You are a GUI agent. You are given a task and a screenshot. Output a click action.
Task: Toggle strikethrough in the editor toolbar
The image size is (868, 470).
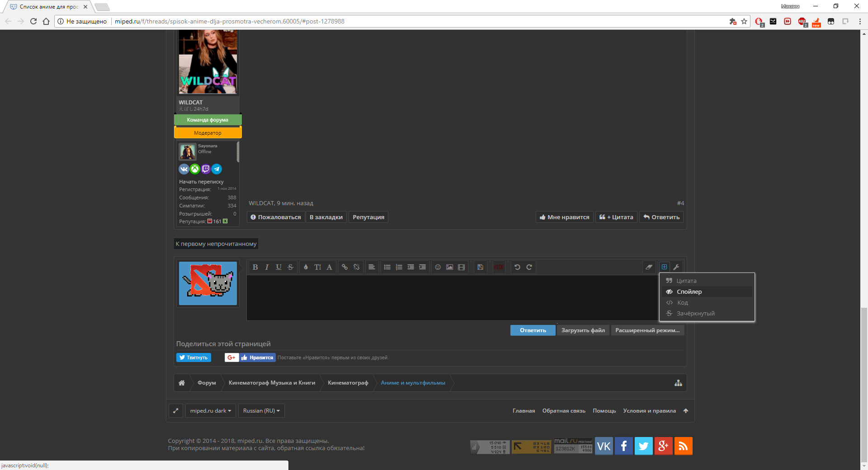tap(290, 267)
